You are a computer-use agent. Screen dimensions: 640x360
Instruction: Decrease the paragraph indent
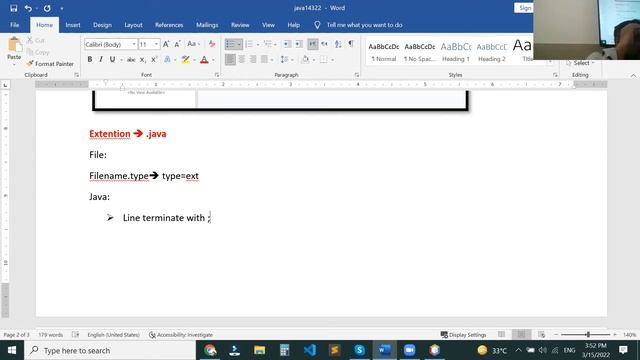pos(287,44)
